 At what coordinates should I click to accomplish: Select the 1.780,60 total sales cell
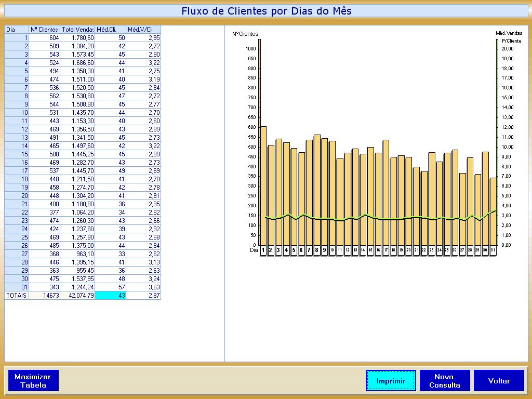coord(77,38)
